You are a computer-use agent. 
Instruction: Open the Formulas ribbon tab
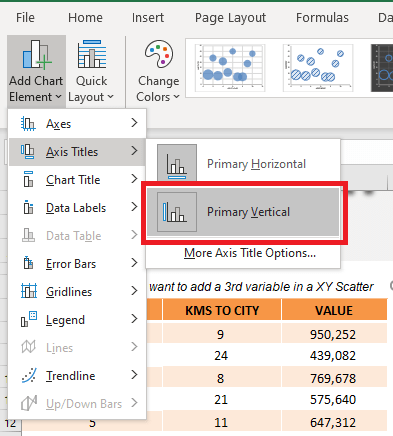322,17
